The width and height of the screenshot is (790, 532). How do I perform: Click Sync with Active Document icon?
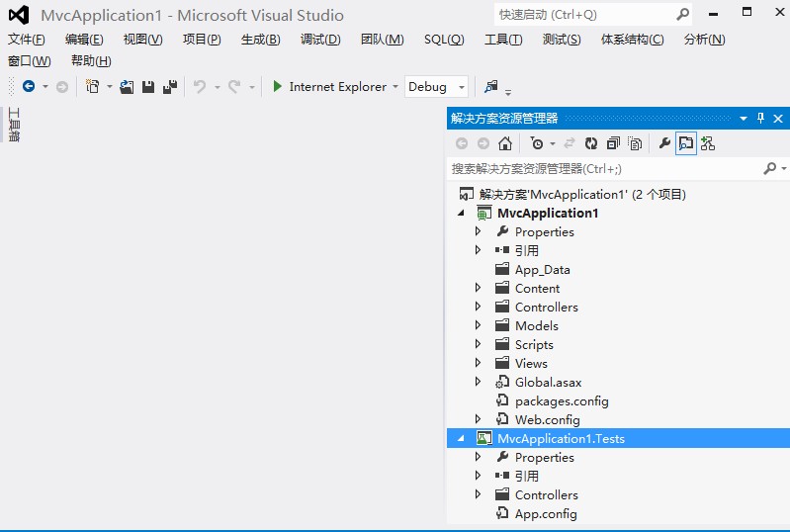pyautogui.click(x=570, y=143)
